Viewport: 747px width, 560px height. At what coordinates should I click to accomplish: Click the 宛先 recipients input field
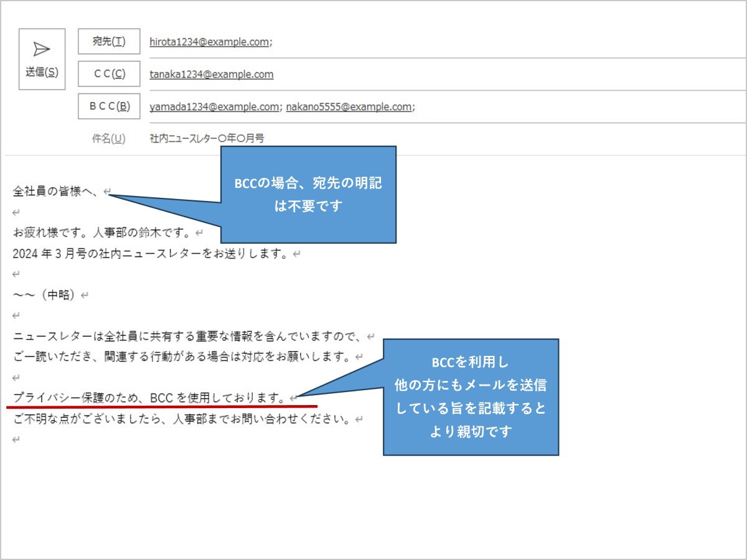(x=436, y=42)
